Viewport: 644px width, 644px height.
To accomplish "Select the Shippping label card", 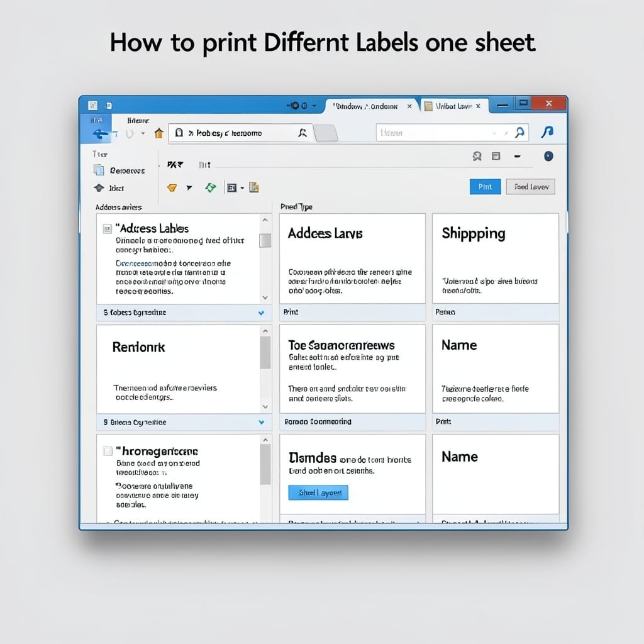I will coord(496,258).
